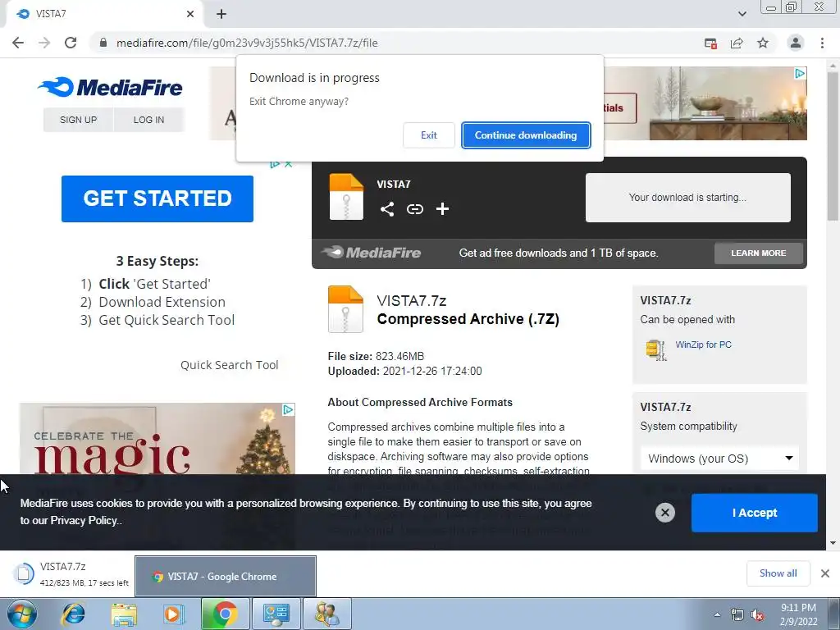Click the user accounts taskbar icon
840x630 pixels.
tap(326, 614)
